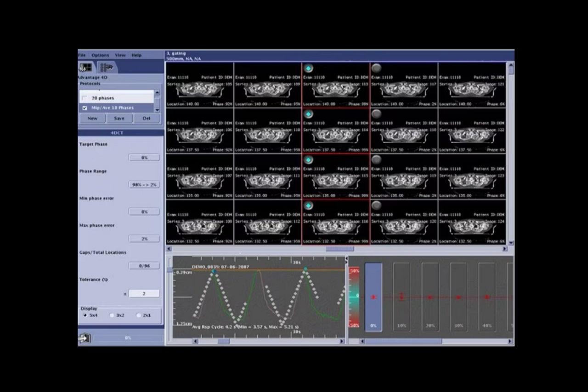Click the teal orb marking image 116
588x392 pixels.
(x=308, y=206)
